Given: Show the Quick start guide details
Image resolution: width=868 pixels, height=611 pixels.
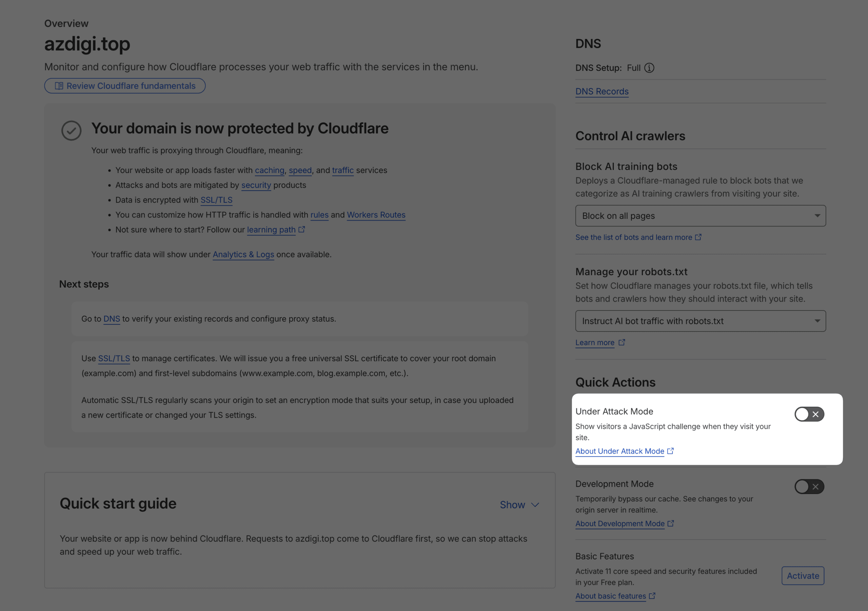Looking at the screenshot, I should point(519,504).
